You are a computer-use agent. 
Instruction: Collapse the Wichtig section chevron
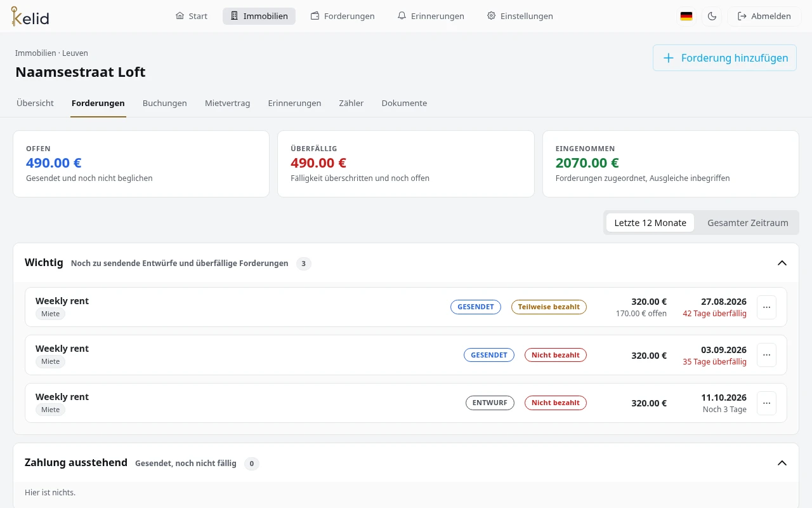coord(782,263)
